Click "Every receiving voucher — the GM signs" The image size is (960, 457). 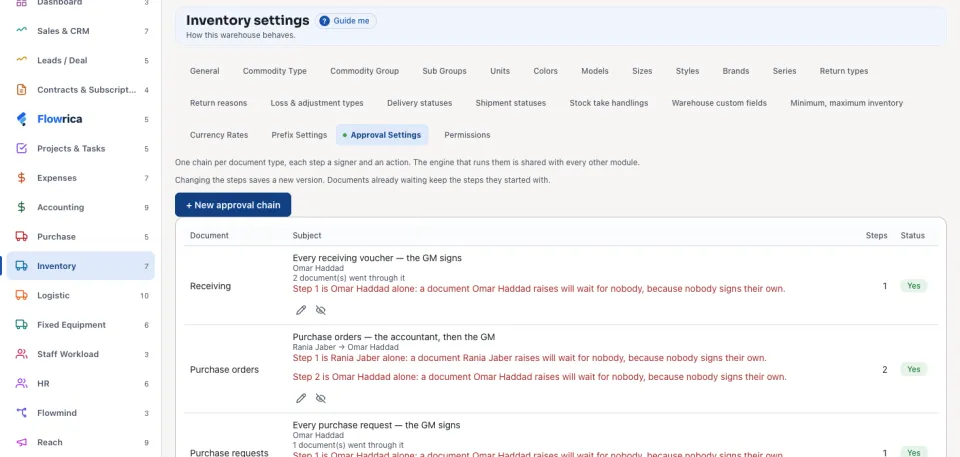(x=377, y=258)
